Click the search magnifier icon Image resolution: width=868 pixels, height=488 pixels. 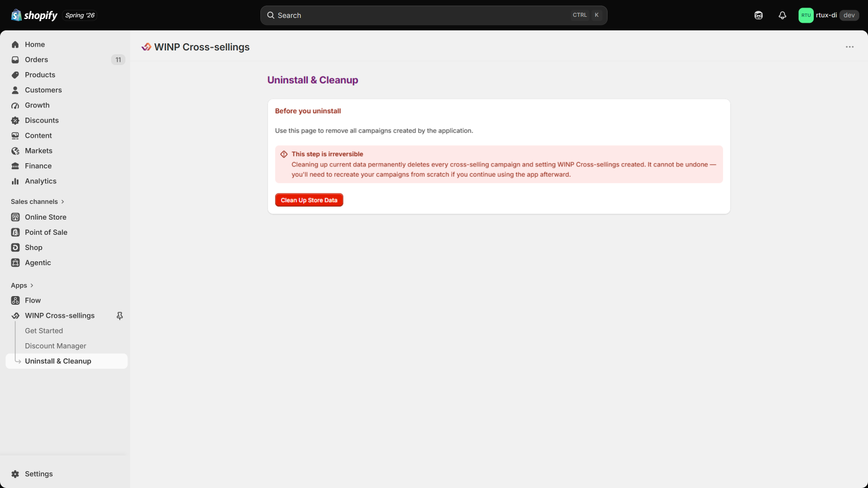(x=271, y=15)
